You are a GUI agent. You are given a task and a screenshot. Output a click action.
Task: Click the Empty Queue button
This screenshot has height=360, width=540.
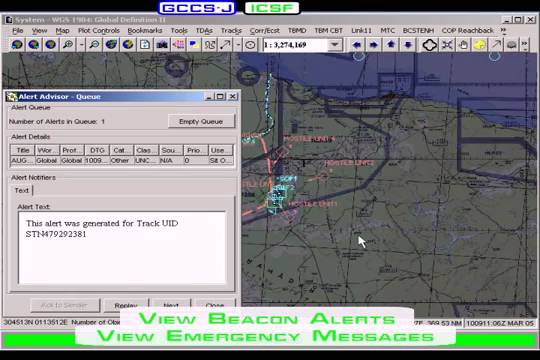tap(201, 122)
